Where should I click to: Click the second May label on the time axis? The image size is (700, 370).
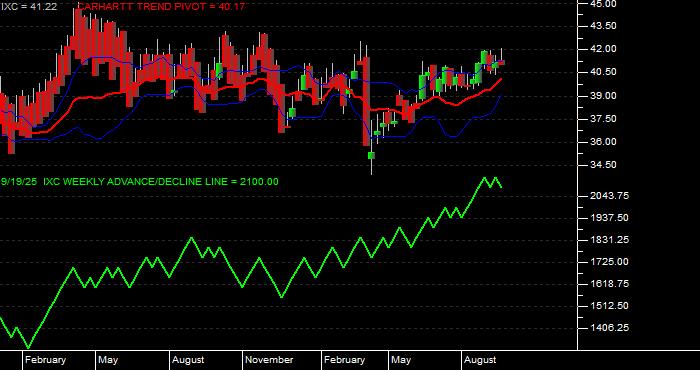tap(401, 360)
